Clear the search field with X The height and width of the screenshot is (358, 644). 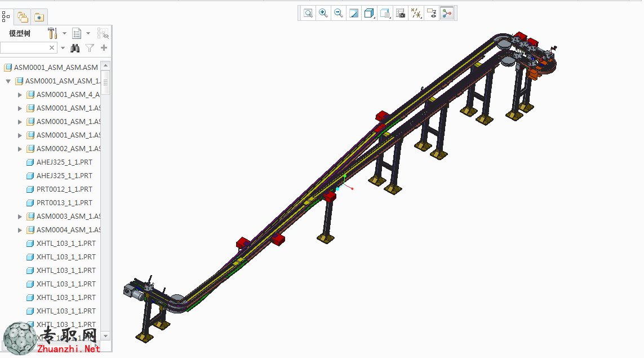(x=52, y=48)
